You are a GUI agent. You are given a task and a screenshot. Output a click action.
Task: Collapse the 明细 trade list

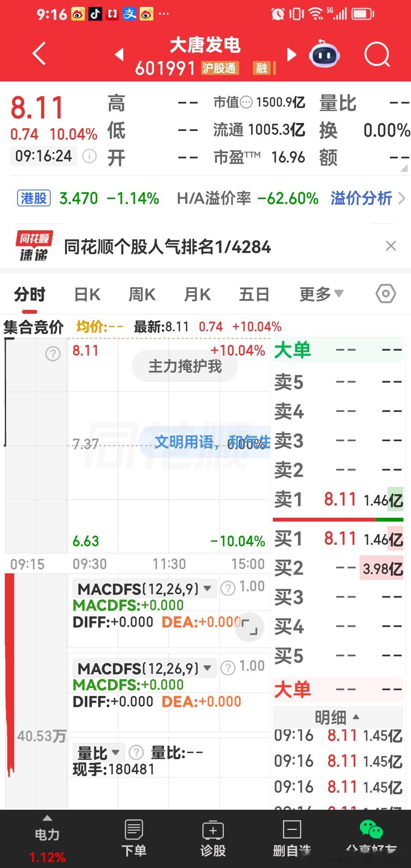[338, 717]
